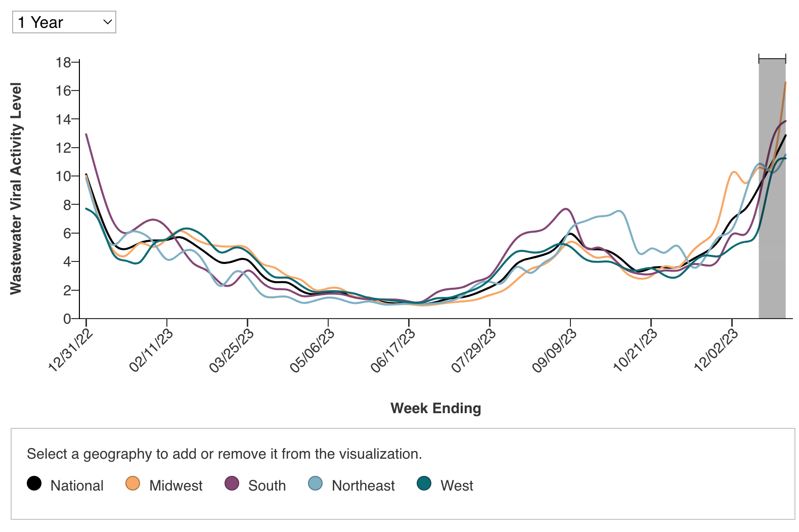
Task: Toggle the South series via its text label
Action: coord(267,485)
